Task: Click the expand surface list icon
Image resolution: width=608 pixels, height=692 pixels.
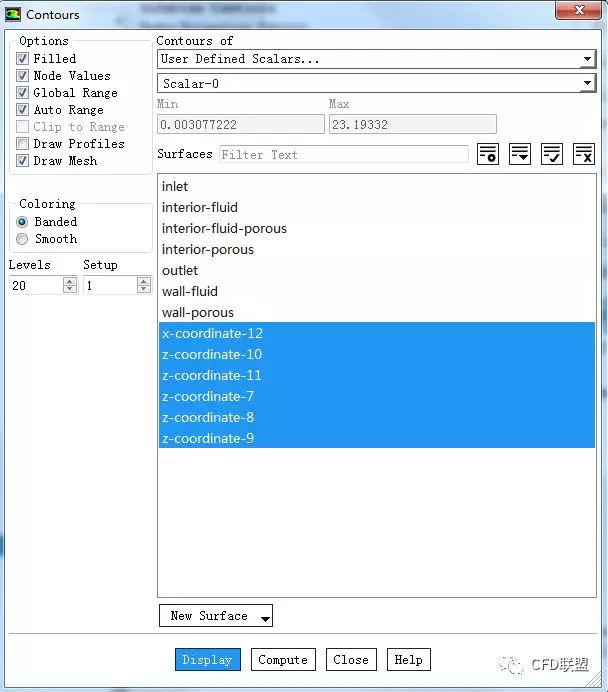Action: [520, 154]
